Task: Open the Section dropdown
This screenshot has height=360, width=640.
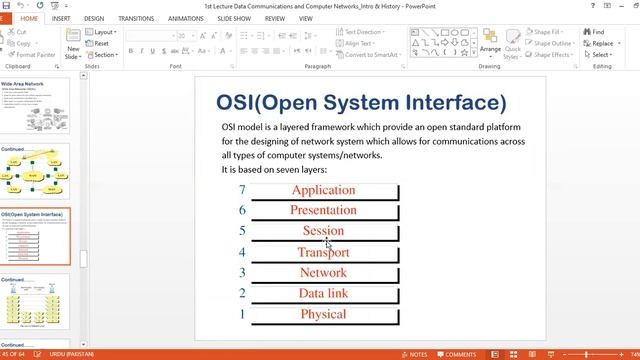Action: [x=102, y=55]
